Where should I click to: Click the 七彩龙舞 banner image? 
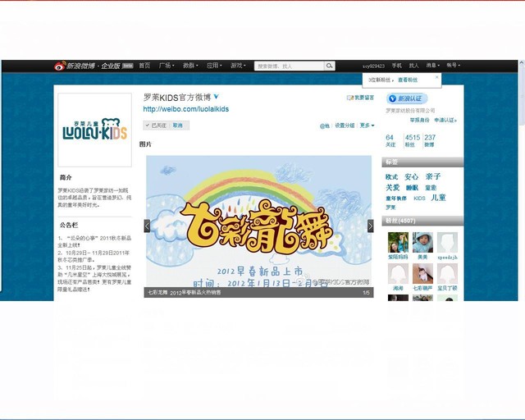point(259,221)
